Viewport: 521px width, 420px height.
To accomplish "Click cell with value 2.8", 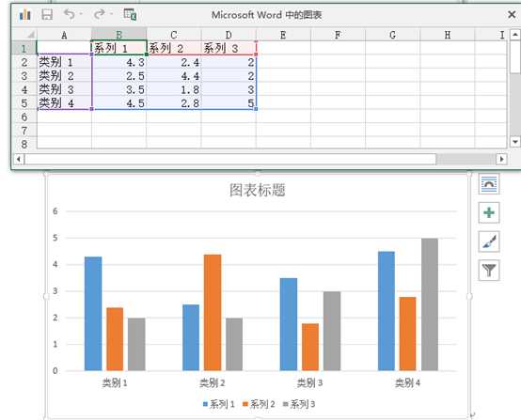I will coord(173,103).
